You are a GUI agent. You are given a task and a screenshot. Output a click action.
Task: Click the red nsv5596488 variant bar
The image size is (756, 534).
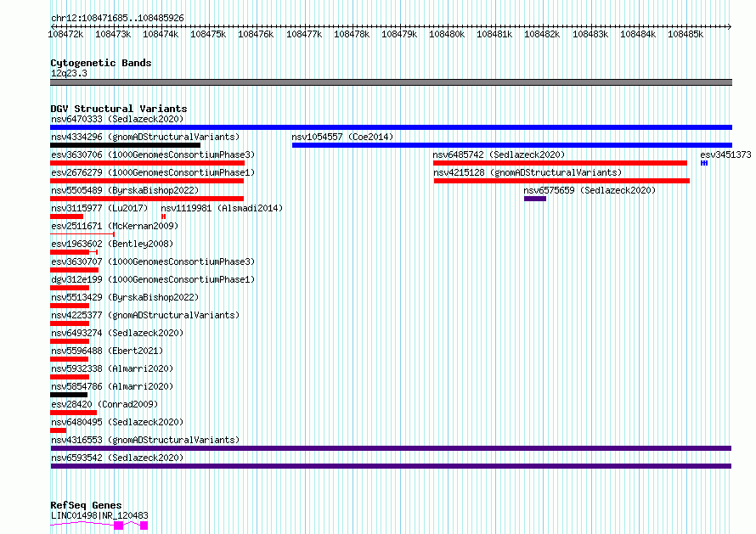(70, 359)
